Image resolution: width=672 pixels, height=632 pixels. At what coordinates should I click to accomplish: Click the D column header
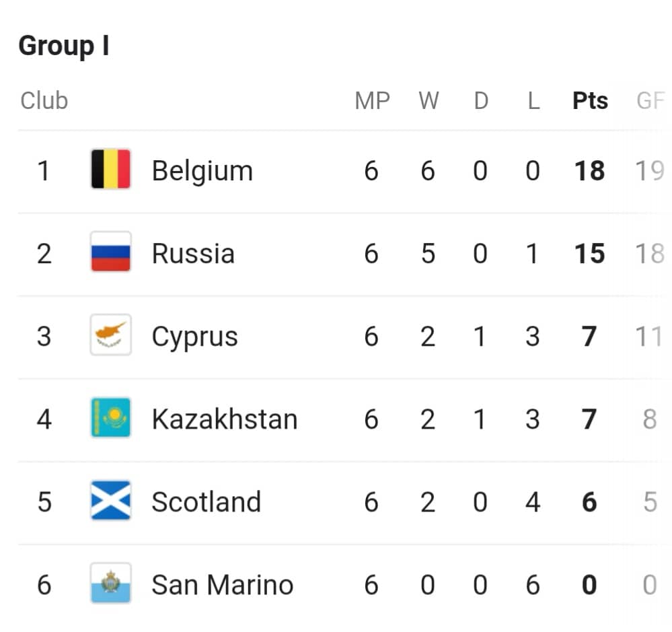click(481, 101)
